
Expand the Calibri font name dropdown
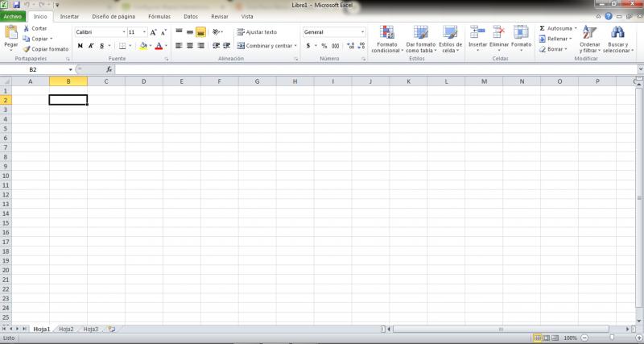[123, 32]
